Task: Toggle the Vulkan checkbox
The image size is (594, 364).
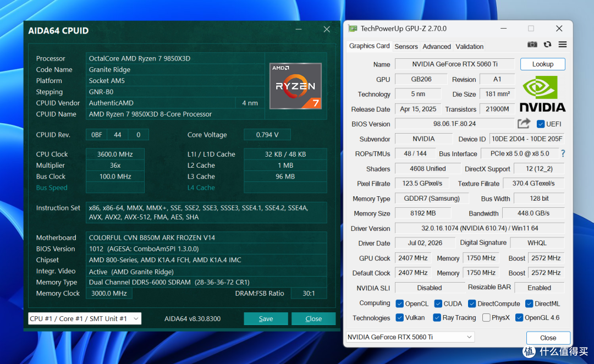Action: tap(399, 317)
